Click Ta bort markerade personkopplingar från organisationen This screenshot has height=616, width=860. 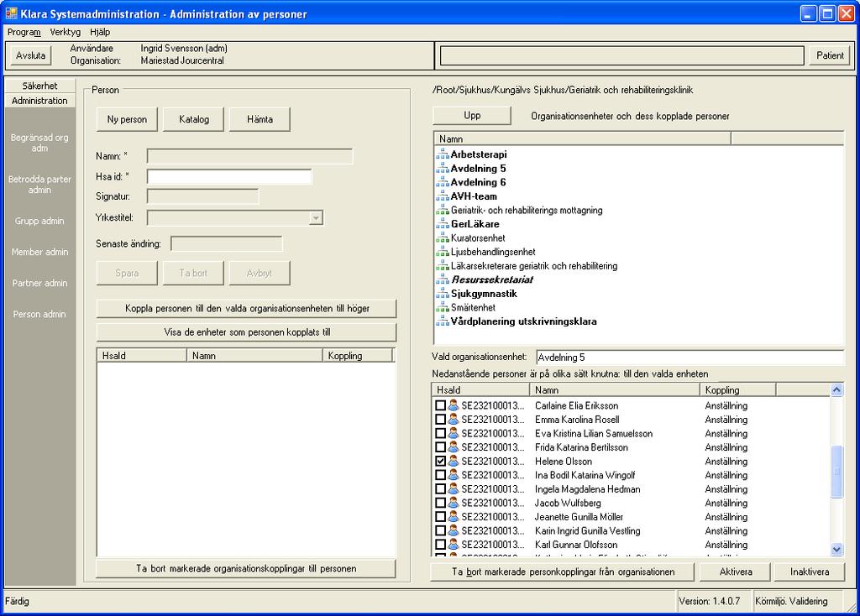(564, 572)
